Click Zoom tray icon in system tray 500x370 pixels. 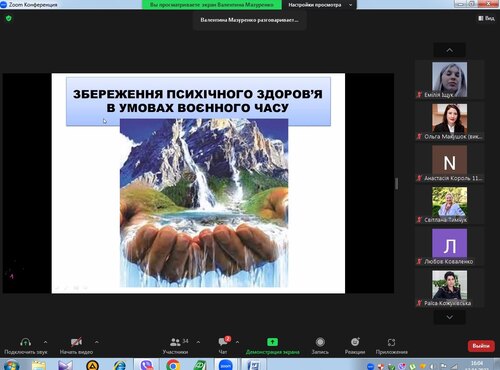click(370, 367)
